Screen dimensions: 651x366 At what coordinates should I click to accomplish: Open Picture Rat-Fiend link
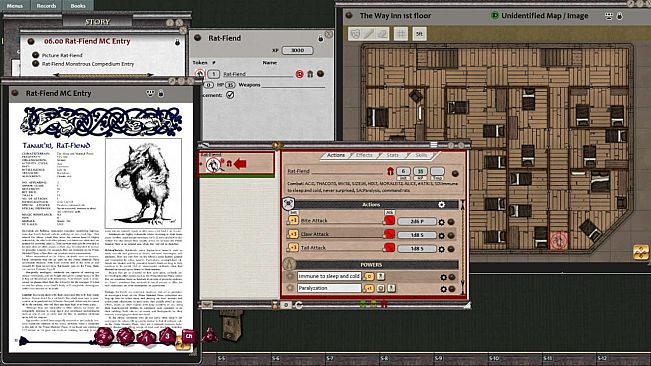[x=62, y=55]
